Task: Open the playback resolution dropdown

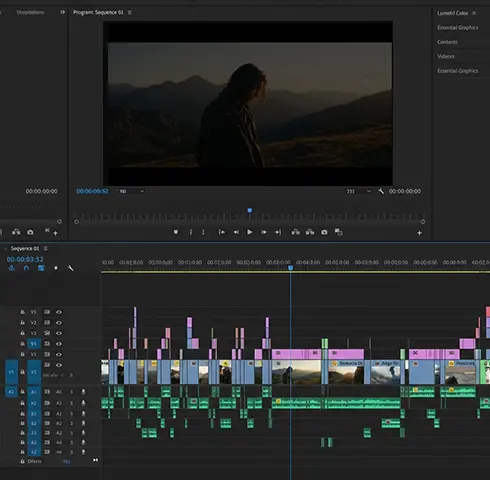Action: tap(358, 191)
